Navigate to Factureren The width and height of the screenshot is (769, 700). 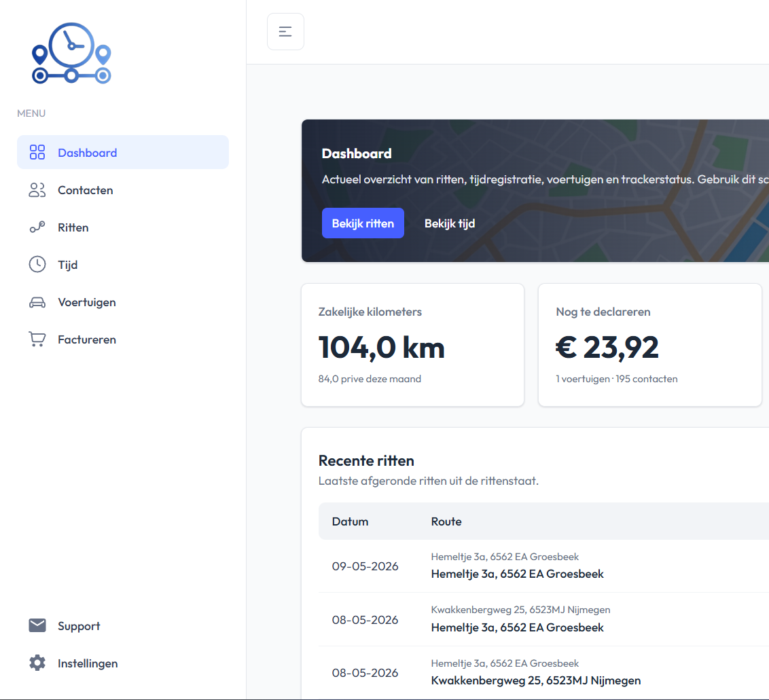[122, 339]
